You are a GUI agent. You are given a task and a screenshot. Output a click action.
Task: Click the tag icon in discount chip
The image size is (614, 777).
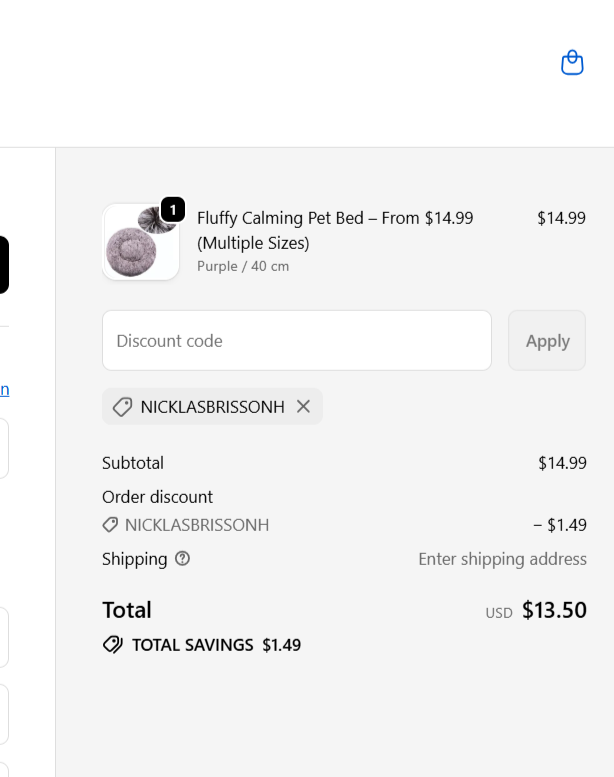click(122, 407)
